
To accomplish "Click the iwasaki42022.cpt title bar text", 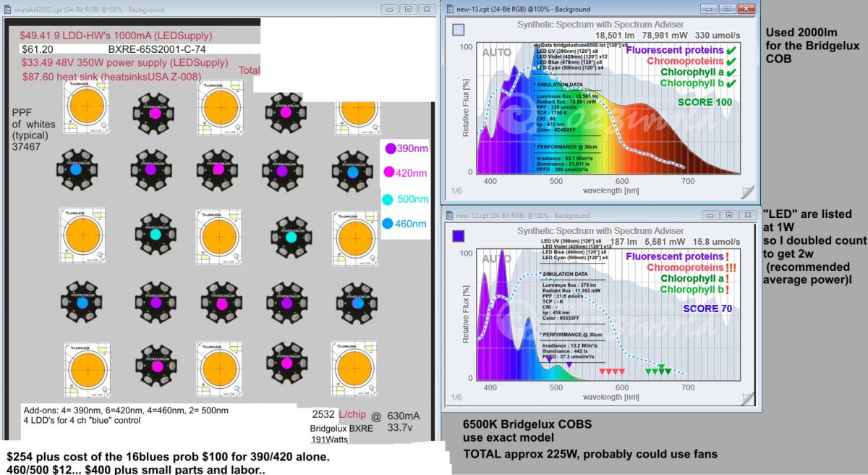I will tap(89, 10).
